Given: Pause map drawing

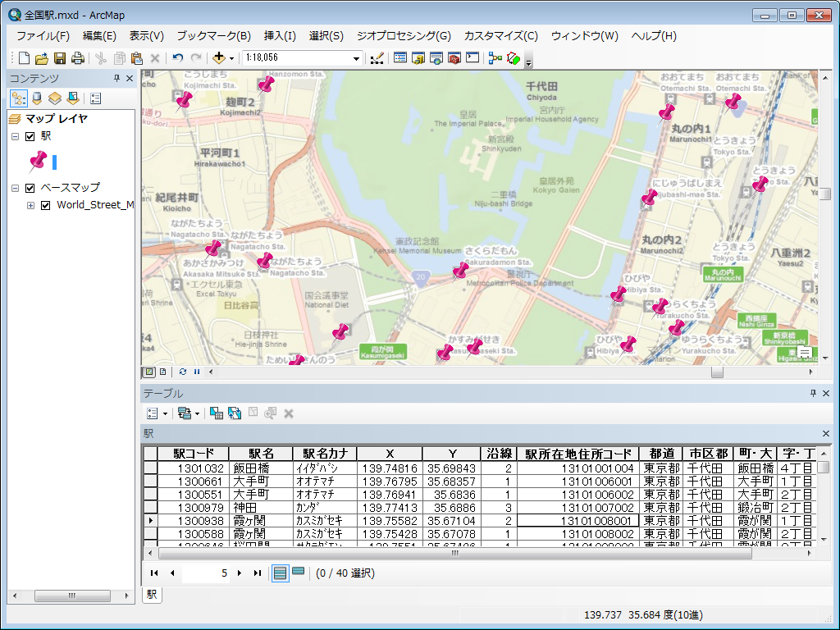Looking at the screenshot, I should [197, 372].
